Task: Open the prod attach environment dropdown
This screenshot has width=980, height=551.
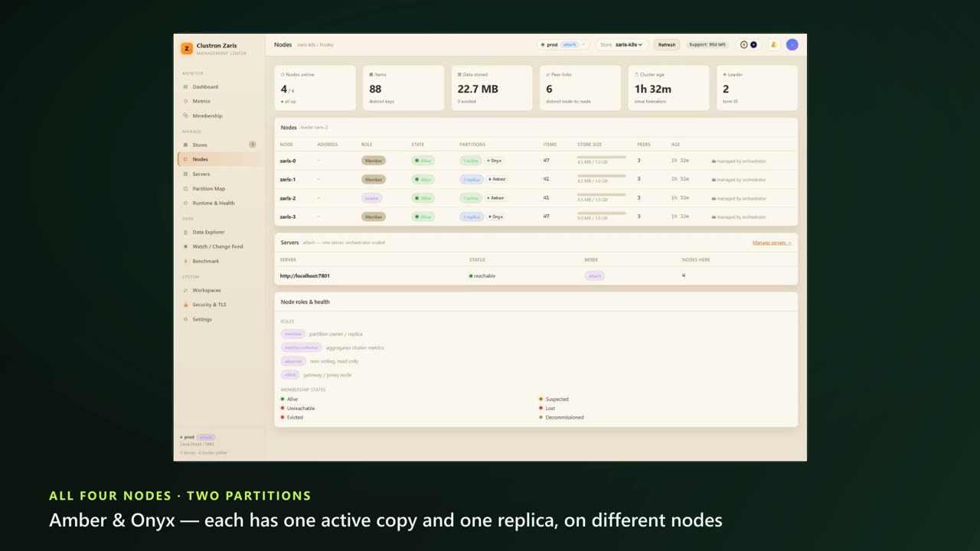Action: click(563, 44)
